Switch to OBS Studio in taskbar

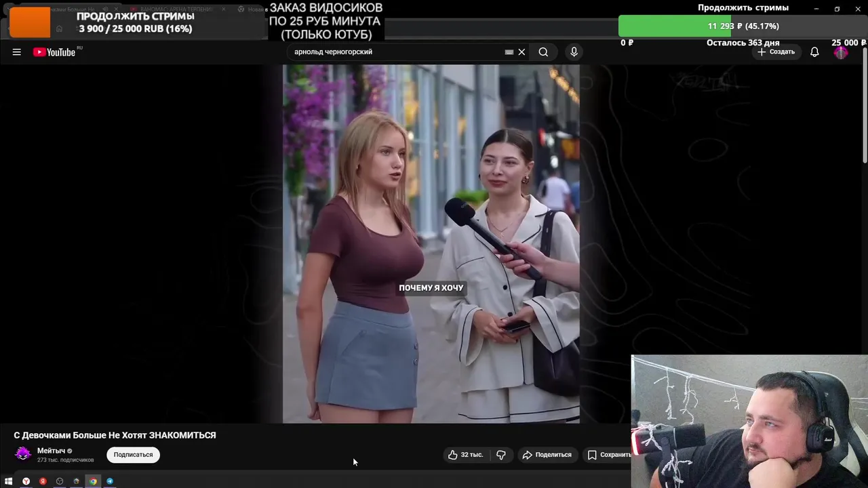click(60, 481)
